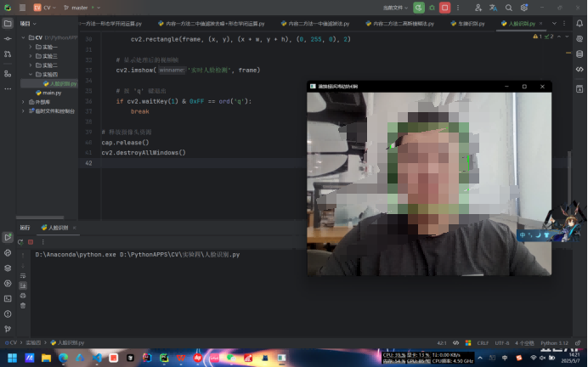Expand the 实验三 folder
588x367 pixels.
[31, 56]
